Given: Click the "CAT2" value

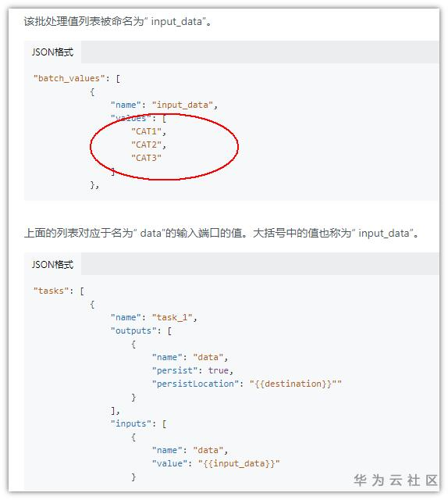Looking at the screenshot, I should tap(146, 145).
